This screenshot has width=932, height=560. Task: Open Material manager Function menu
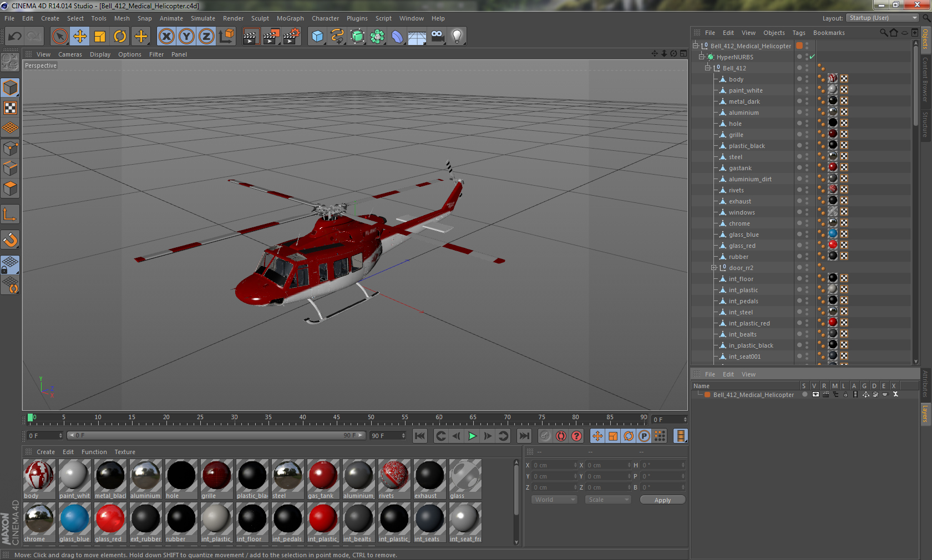tap(94, 452)
